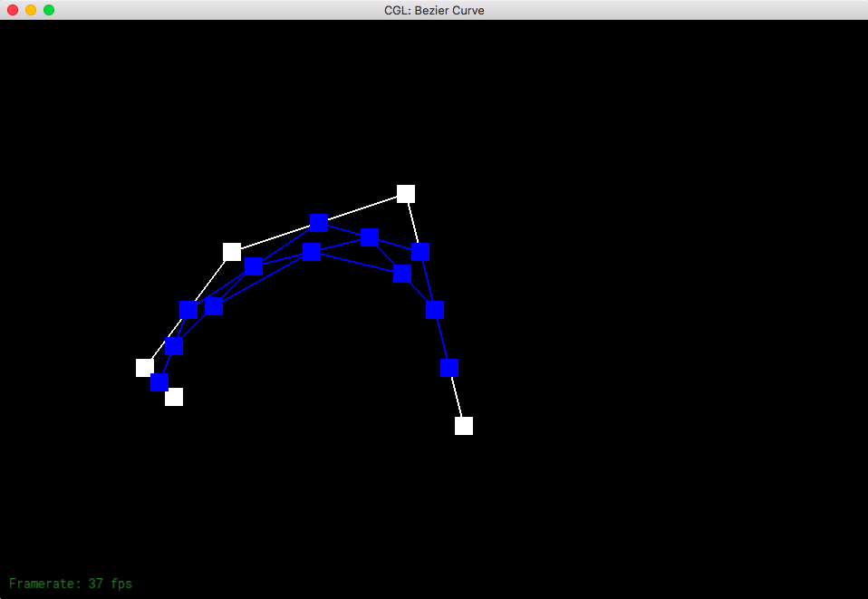Click the CGL: Bezier Curve window title
Image resolution: width=868 pixels, height=599 pixels.
point(434,11)
